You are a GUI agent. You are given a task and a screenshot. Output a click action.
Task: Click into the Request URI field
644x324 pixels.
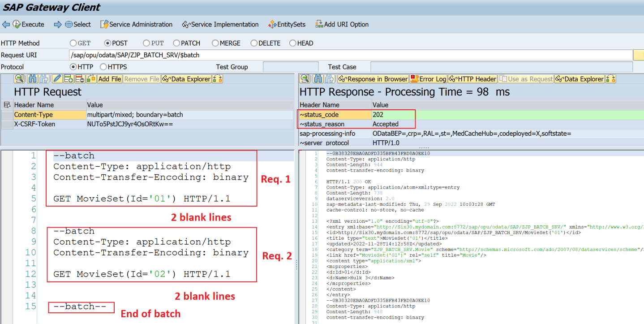pyautogui.click(x=351, y=55)
